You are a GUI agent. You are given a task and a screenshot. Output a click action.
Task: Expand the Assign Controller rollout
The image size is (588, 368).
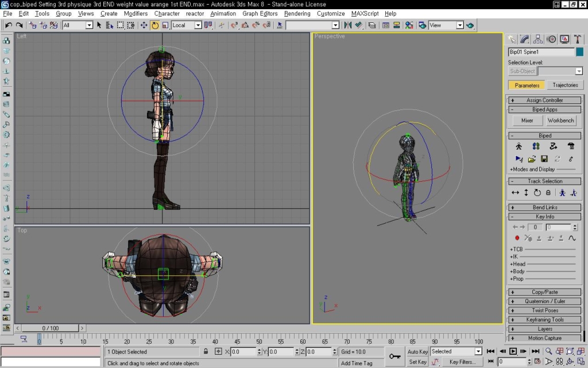click(x=544, y=100)
